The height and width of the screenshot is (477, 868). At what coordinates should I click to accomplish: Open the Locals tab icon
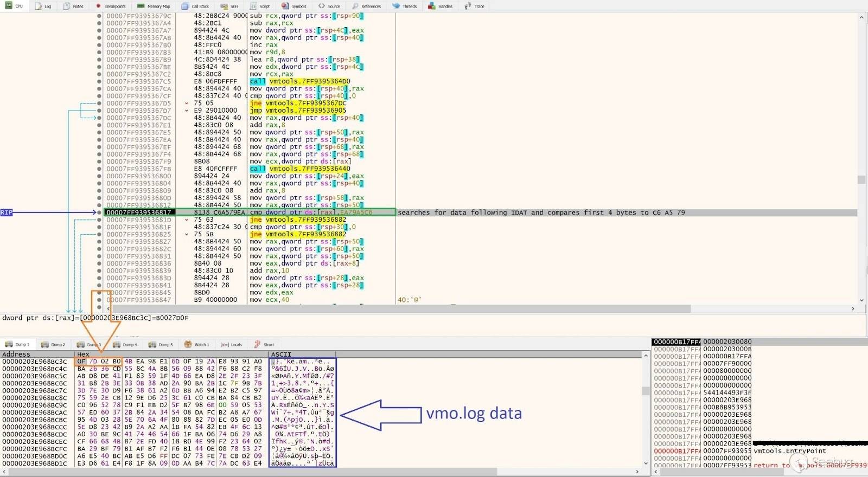(x=224, y=344)
